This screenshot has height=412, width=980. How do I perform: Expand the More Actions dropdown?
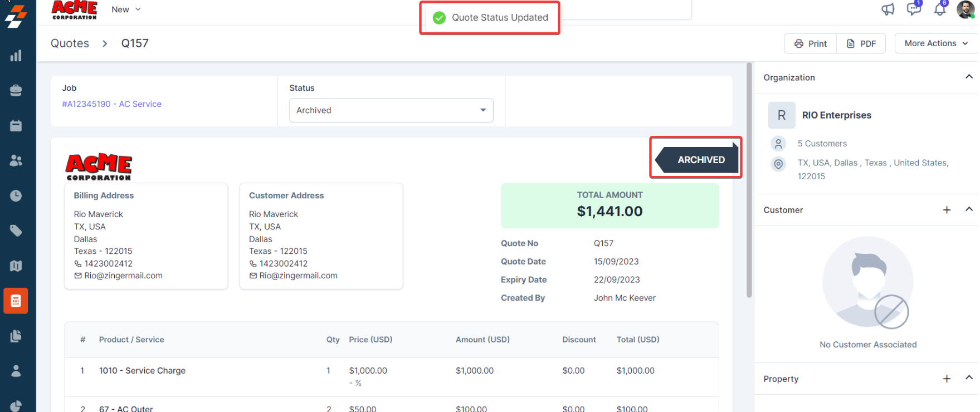[935, 43]
